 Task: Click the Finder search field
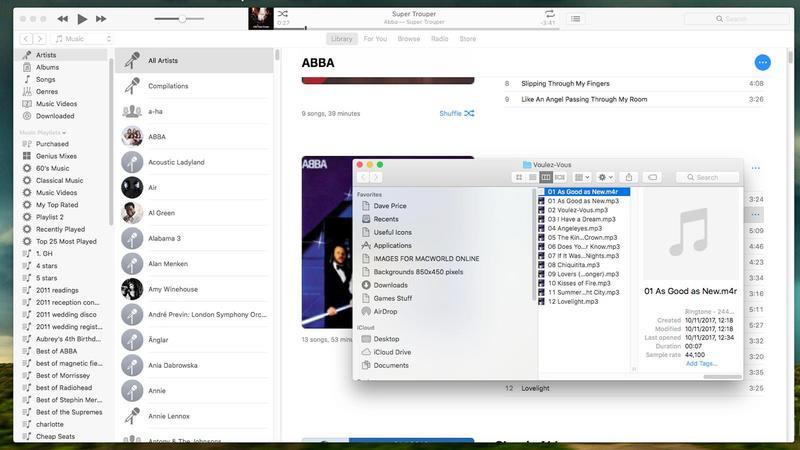[x=707, y=177]
